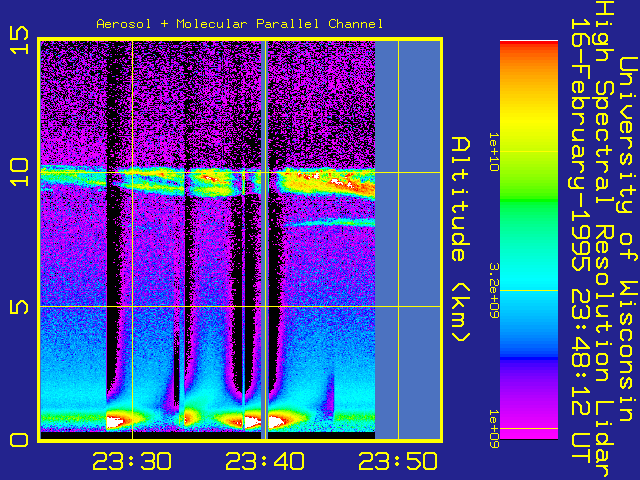The width and height of the screenshot is (640, 480).
Task: Click 'High Spectral Resolution Lidar' rotated text
Action: pyautogui.click(x=604, y=240)
